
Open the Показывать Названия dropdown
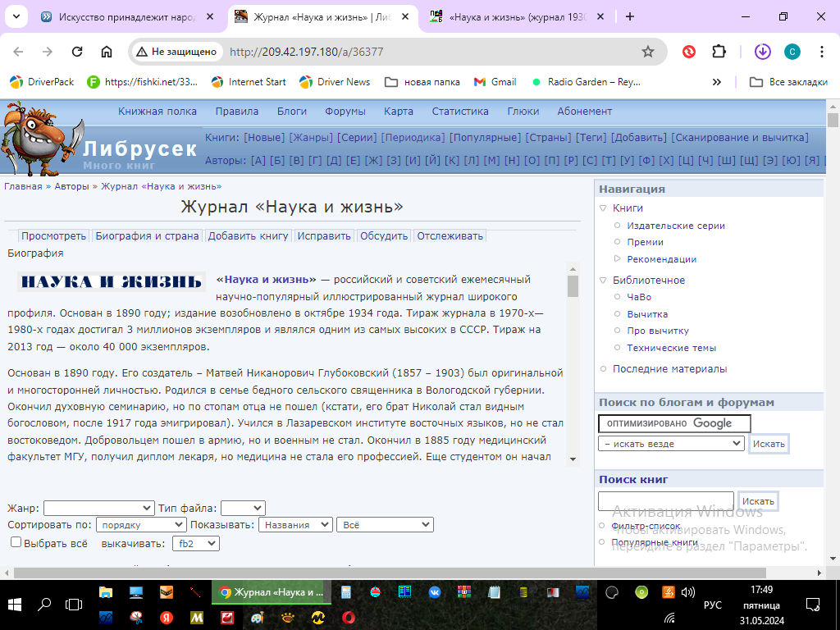(295, 525)
